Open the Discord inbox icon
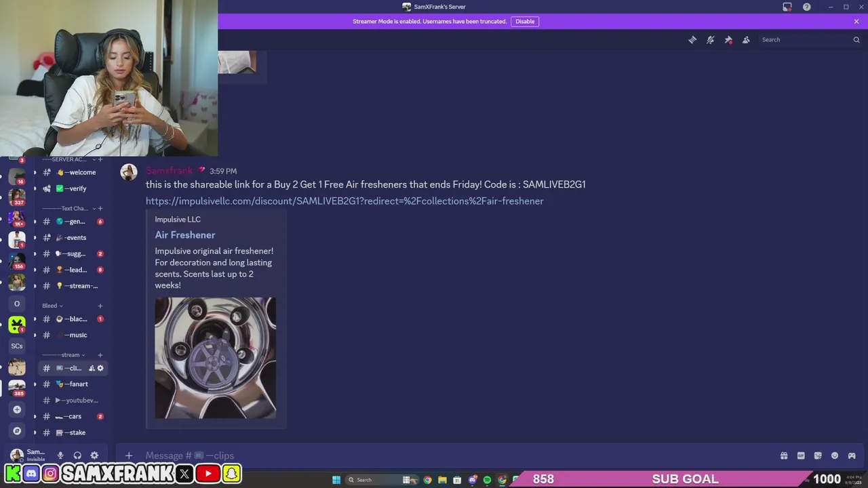 [787, 7]
